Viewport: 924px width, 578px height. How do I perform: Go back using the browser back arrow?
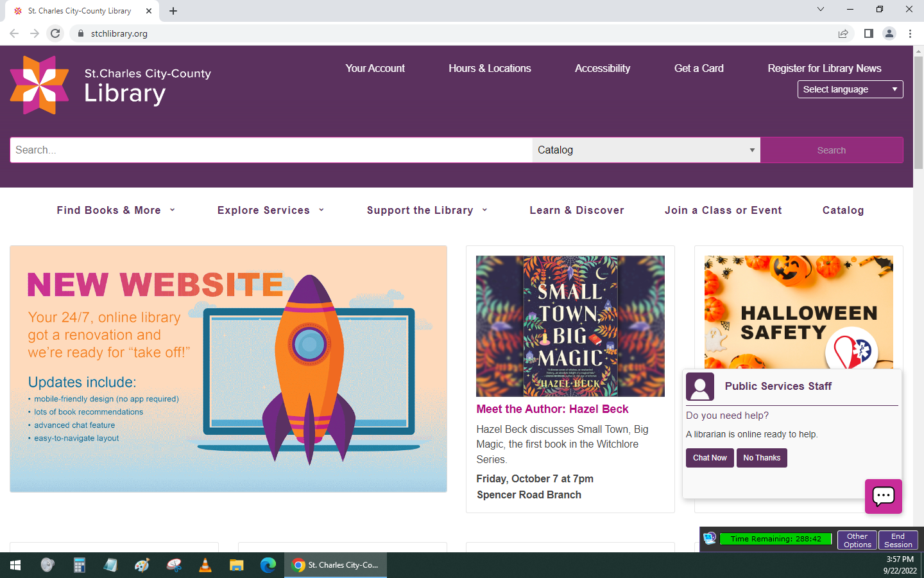click(x=14, y=33)
